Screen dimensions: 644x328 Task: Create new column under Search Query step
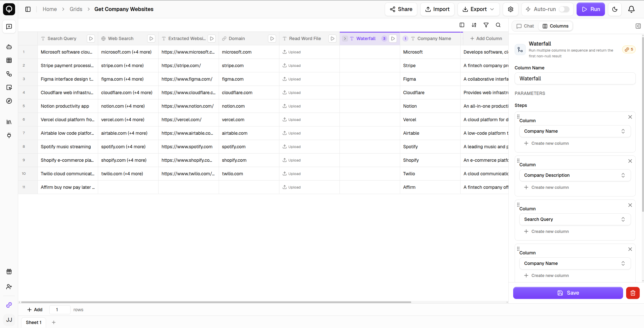[x=546, y=231]
